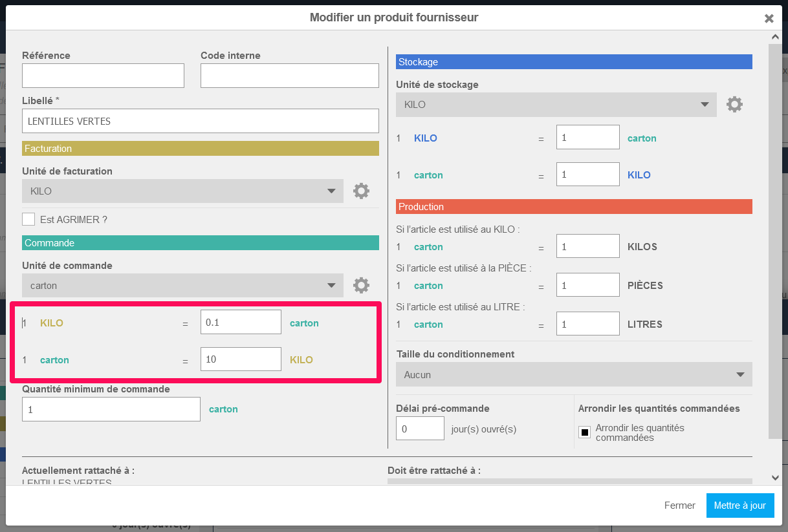Click the Délai pré-commande days field
The width and height of the screenshot is (788, 532).
point(420,429)
